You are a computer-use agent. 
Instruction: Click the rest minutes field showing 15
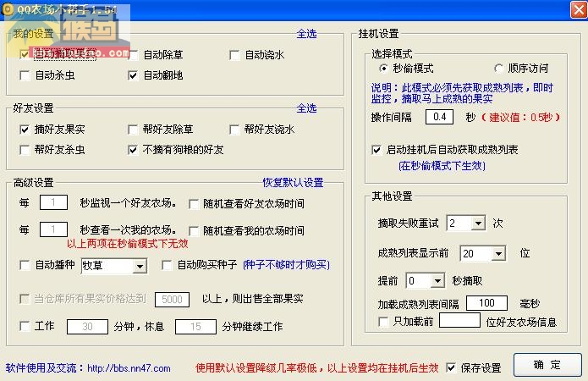click(x=195, y=327)
